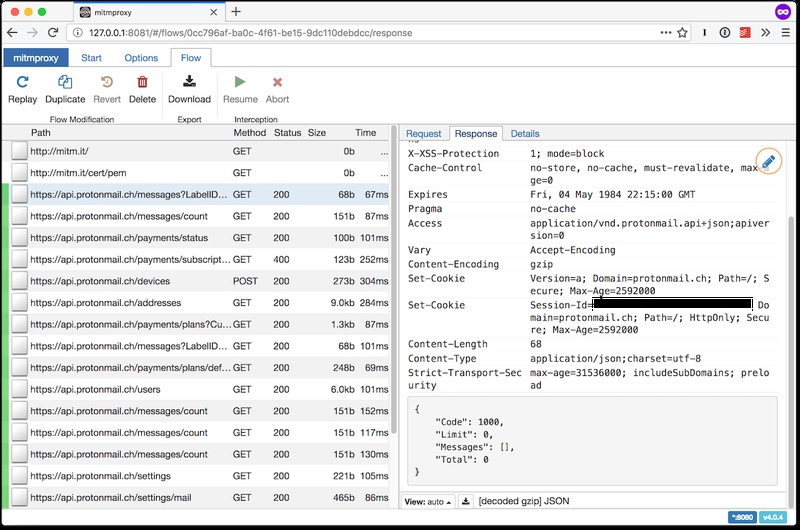
Task: Resume the intercepted flow
Action: point(240,90)
